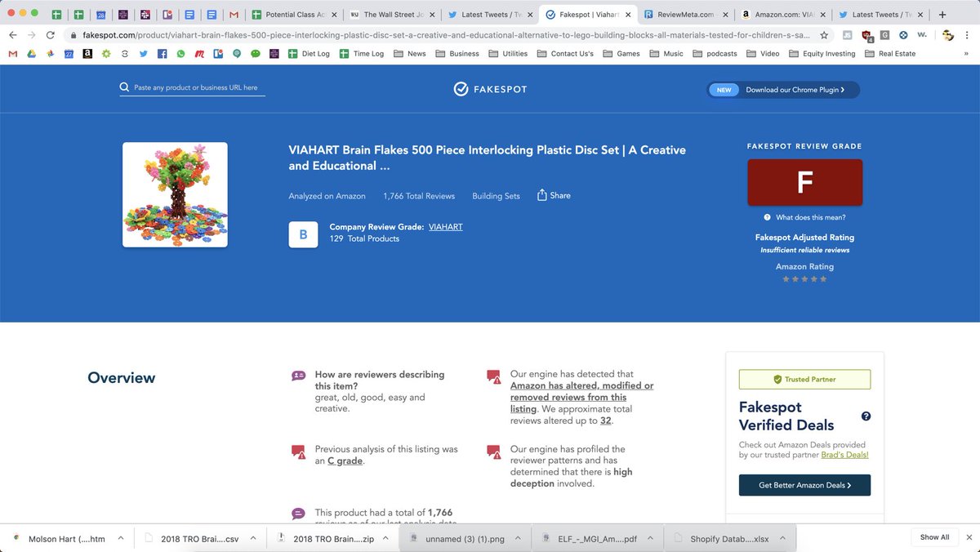Open the Contact Us's bookmarks folder
980x552 pixels.
pos(565,54)
